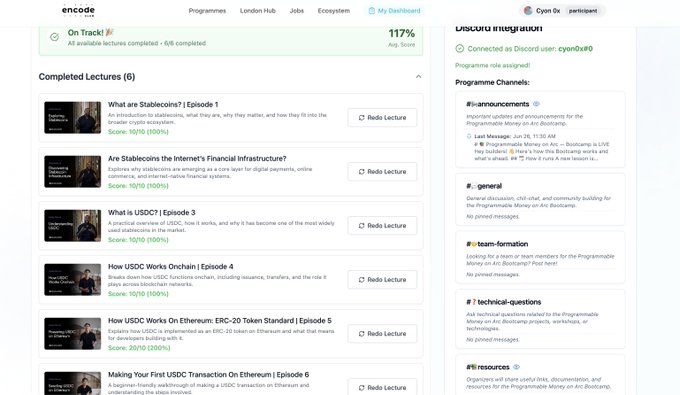Click the 'Score: 20/10 (200%)' text
This screenshot has width=680, height=395.
click(139, 348)
